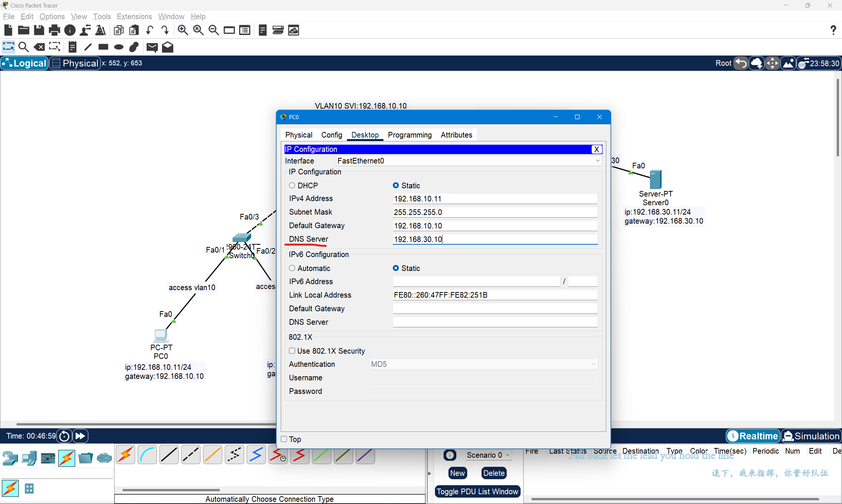Click the New file icon in toolbar

coord(8,30)
